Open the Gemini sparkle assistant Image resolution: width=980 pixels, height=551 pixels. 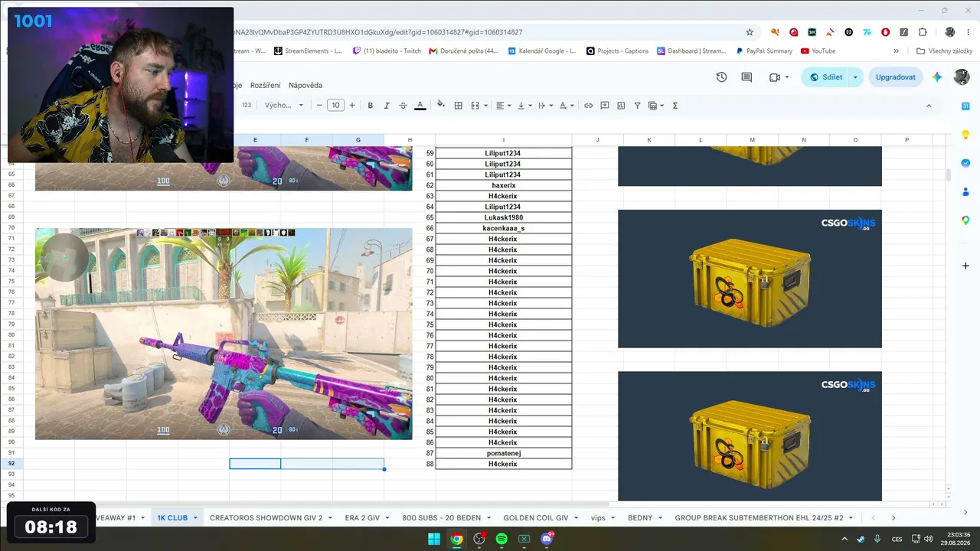937,77
